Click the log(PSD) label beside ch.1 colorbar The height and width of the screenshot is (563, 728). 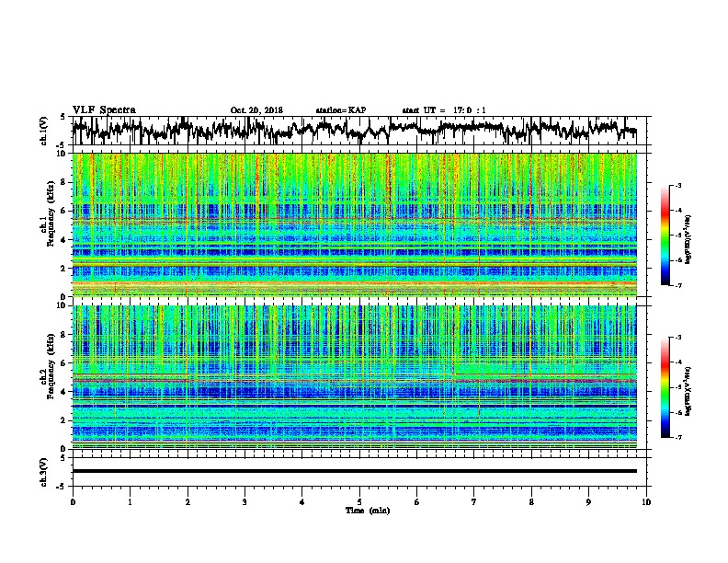(x=688, y=239)
